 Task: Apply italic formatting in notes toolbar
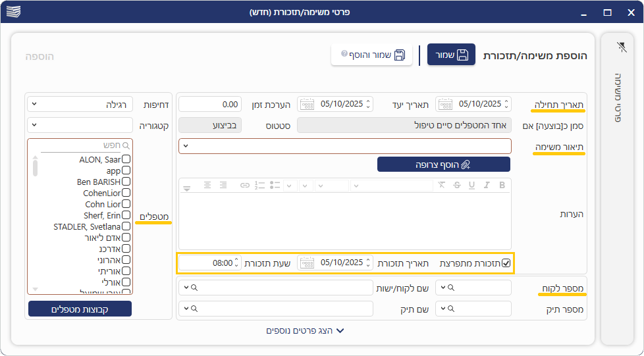click(x=487, y=186)
